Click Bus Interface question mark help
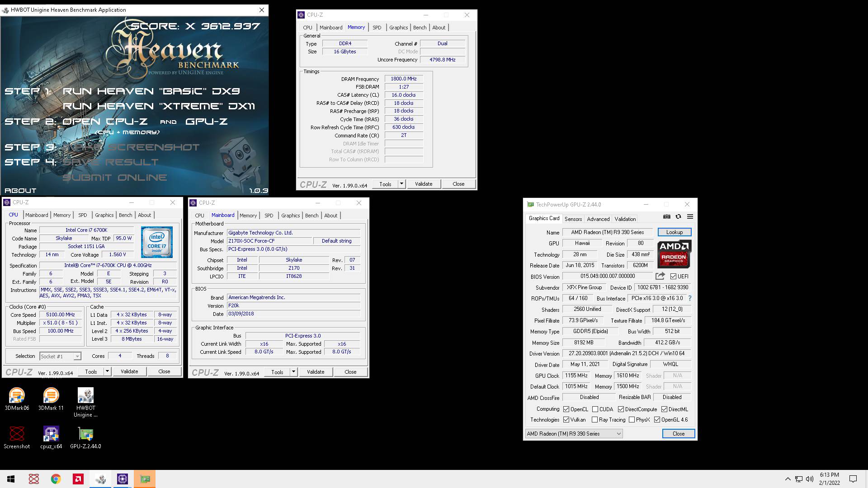 pyautogui.click(x=689, y=298)
